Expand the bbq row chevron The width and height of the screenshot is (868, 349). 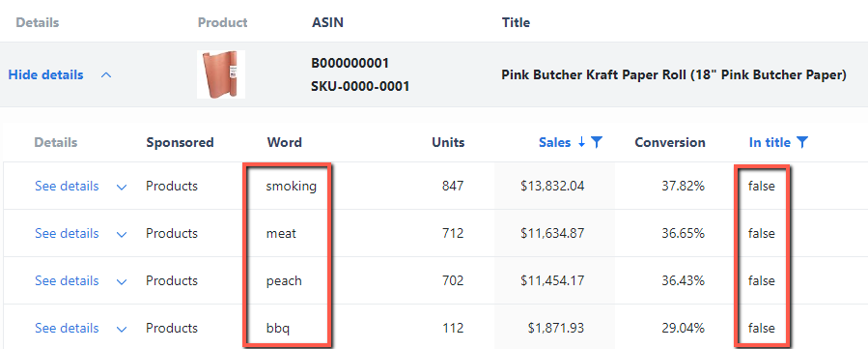(x=122, y=329)
